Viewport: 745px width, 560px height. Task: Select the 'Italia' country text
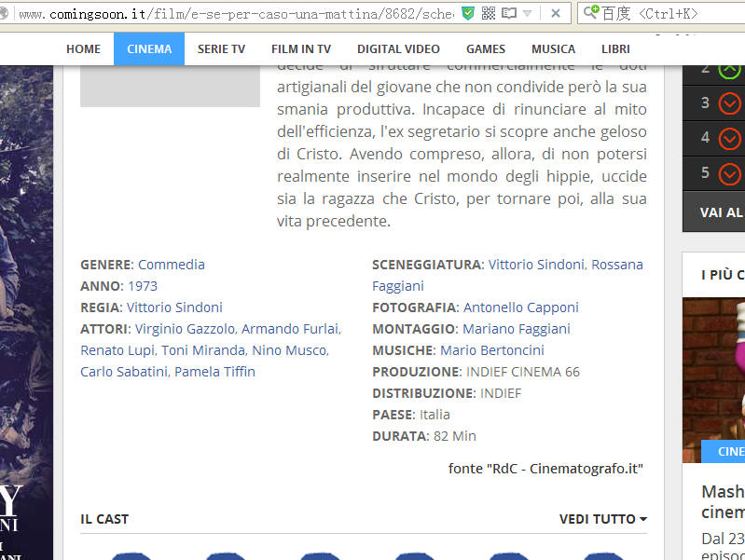point(435,415)
